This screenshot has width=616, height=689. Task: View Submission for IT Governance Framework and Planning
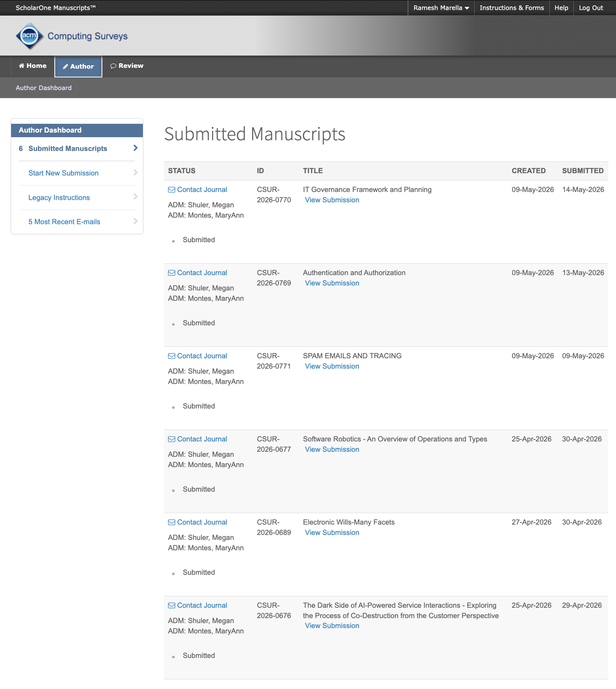[x=332, y=200]
